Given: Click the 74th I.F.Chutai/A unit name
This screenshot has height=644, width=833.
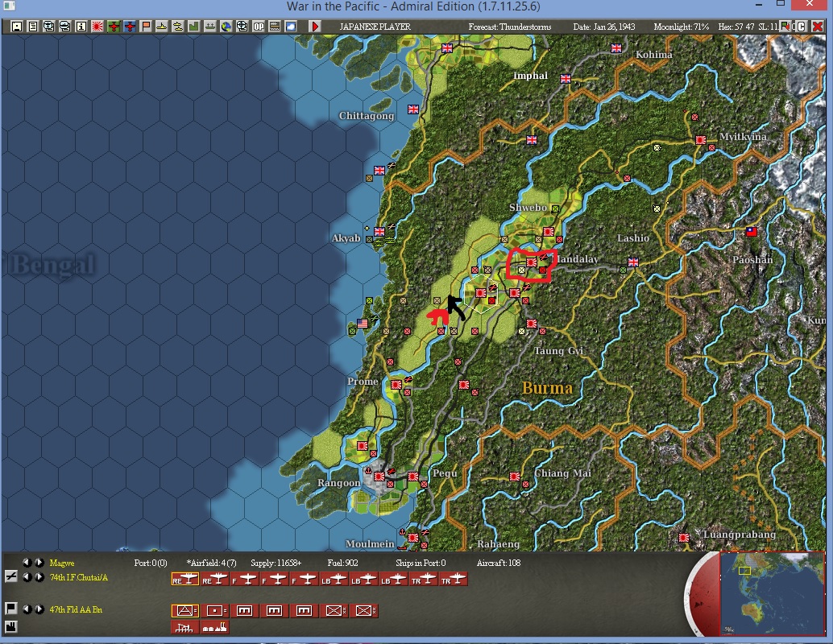Looking at the screenshot, I should (x=79, y=577).
